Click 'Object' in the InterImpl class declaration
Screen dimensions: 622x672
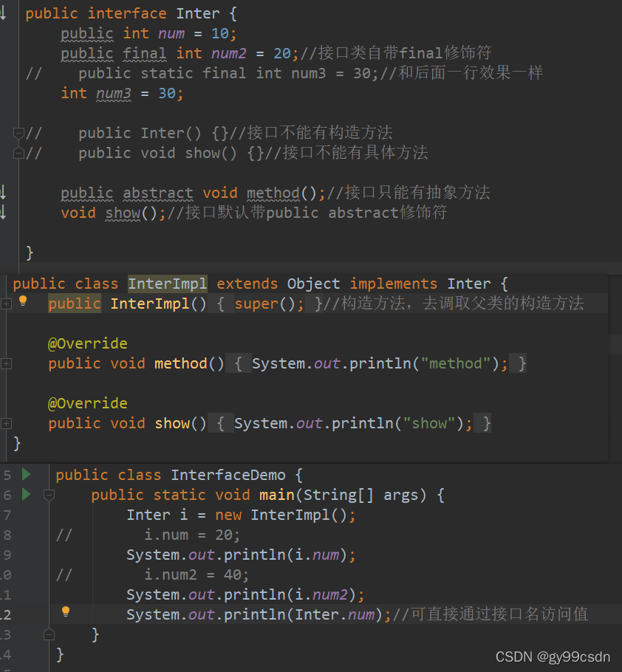[313, 284]
